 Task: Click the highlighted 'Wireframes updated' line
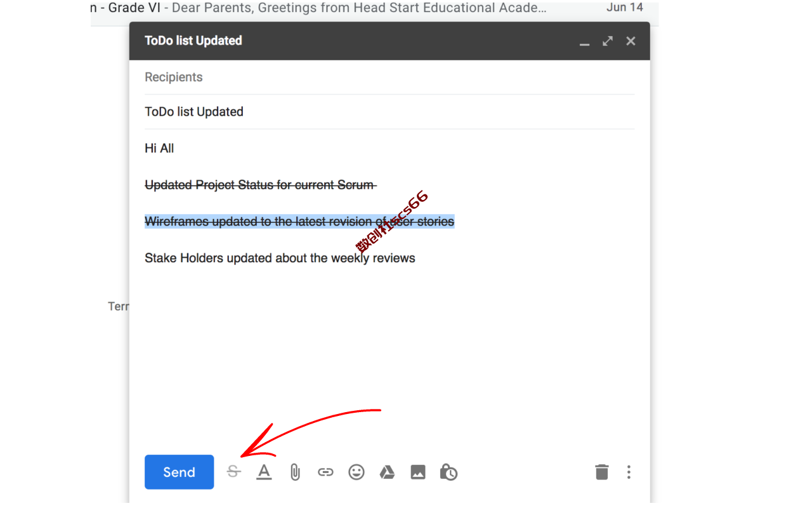tap(299, 222)
